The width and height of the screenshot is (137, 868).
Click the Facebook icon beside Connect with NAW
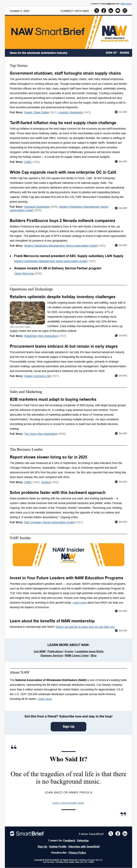click(104, 11)
